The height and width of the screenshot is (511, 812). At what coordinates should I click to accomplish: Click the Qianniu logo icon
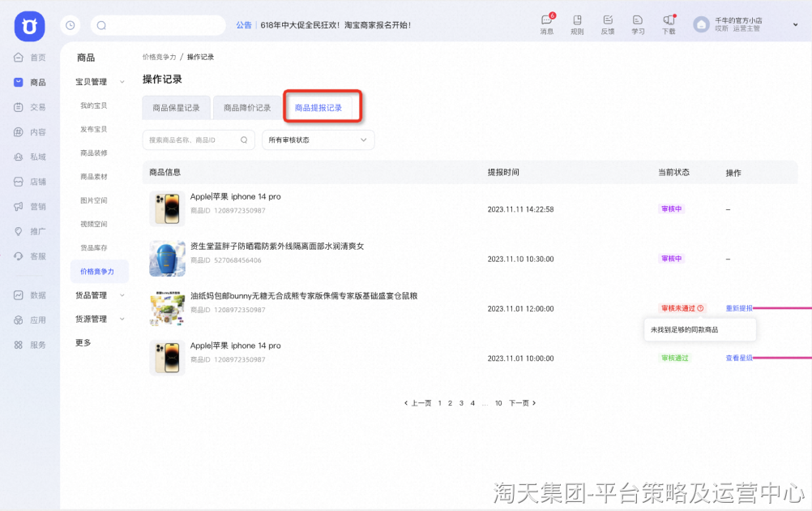coord(29,26)
